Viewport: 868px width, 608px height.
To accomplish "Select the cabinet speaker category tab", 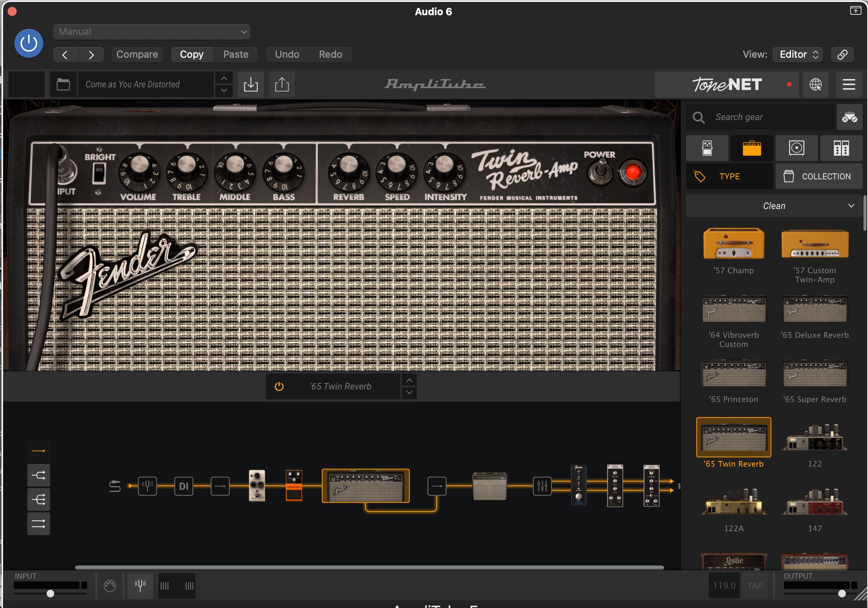I will [796, 148].
